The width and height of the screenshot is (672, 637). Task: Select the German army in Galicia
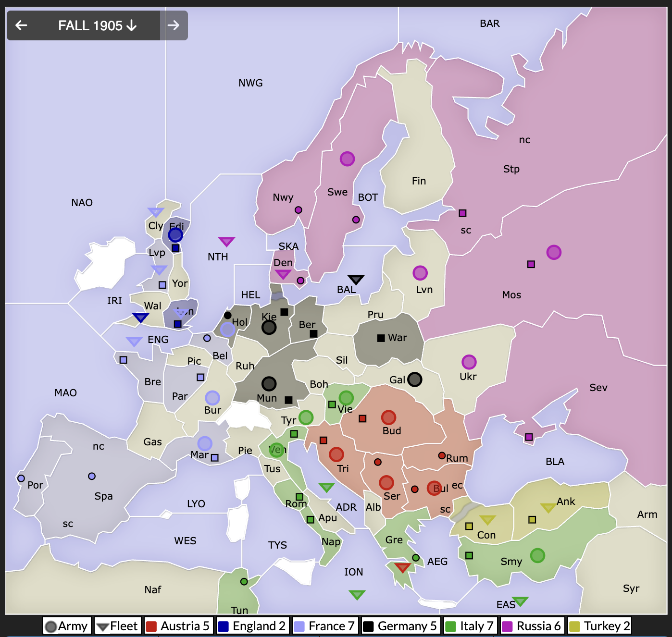tap(414, 380)
